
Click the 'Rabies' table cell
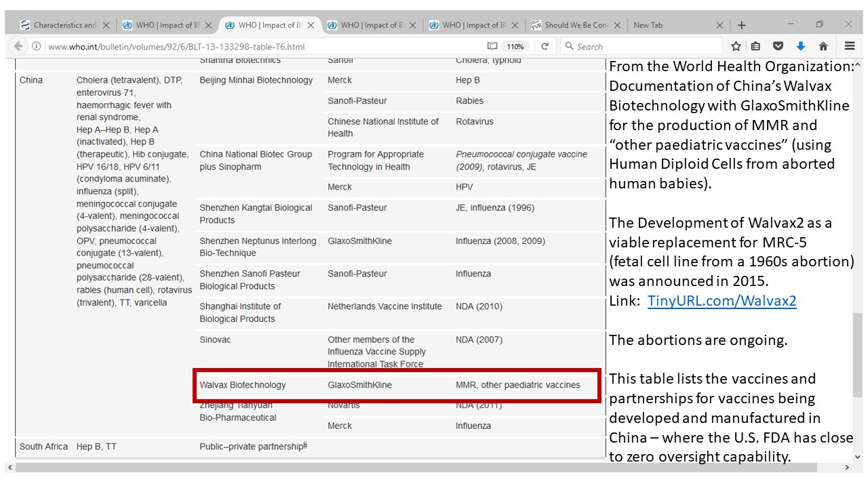[470, 100]
